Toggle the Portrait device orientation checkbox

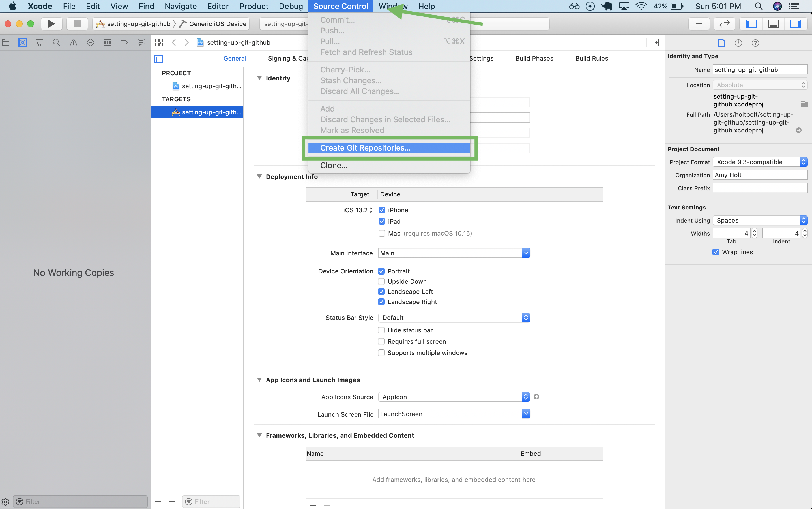pos(381,270)
